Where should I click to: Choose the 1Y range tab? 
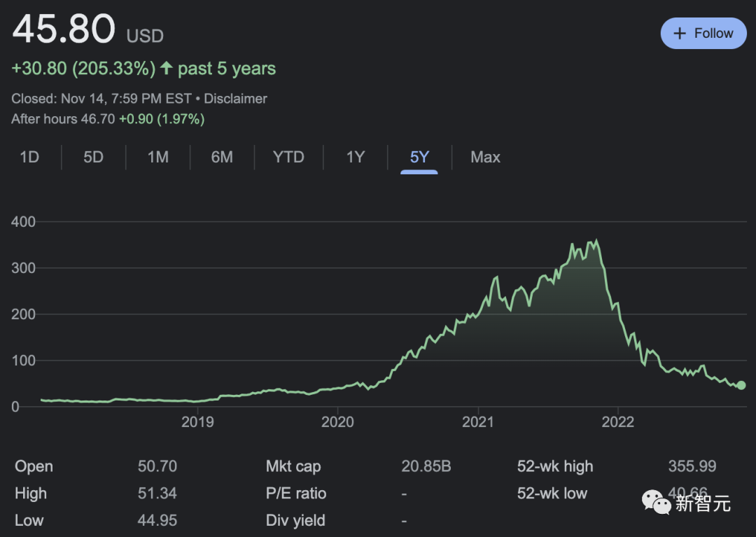tap(356, 157)
